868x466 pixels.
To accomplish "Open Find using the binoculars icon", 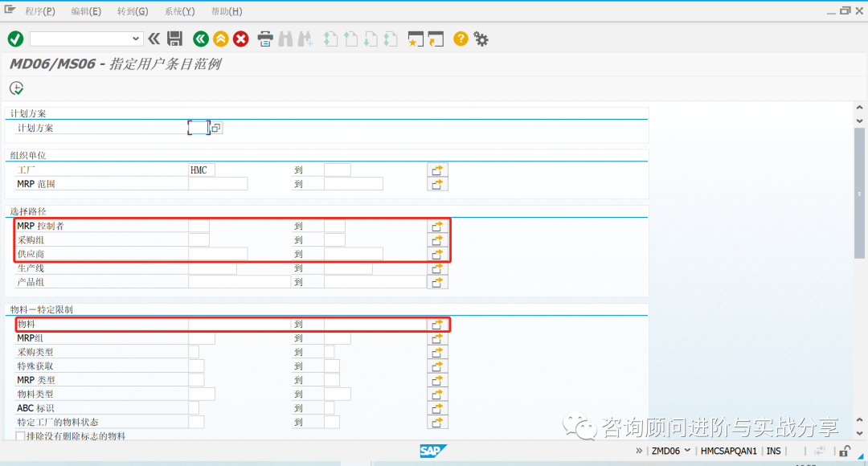I will 285,39.
